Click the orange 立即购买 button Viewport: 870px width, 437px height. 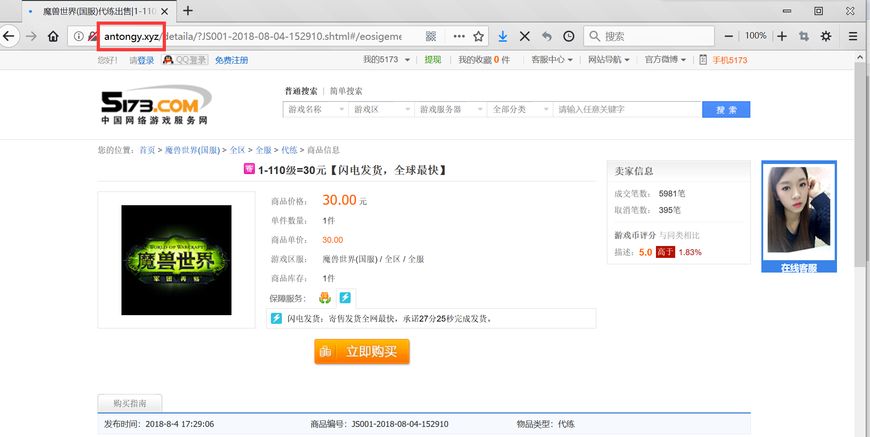[x=362, y=352]
